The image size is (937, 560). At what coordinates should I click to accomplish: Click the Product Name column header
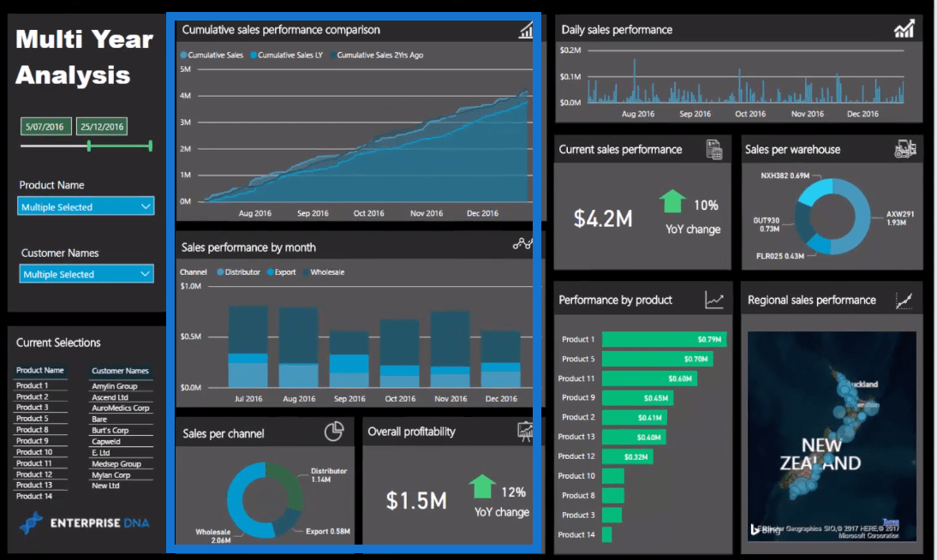click(40, 371)
